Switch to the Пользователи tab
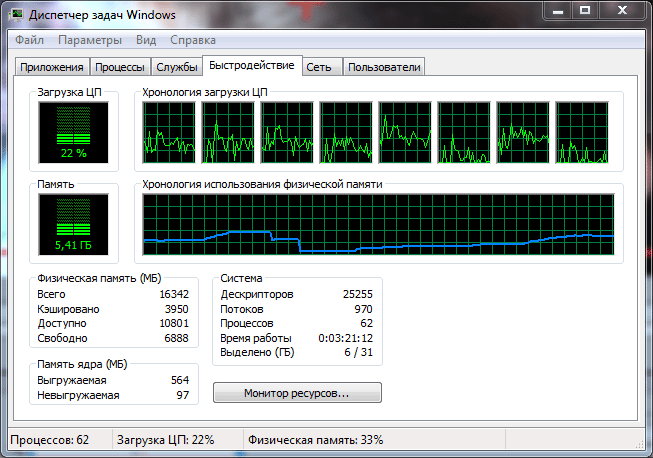Viewport: 653px width, 458px height. click(384, 67)
